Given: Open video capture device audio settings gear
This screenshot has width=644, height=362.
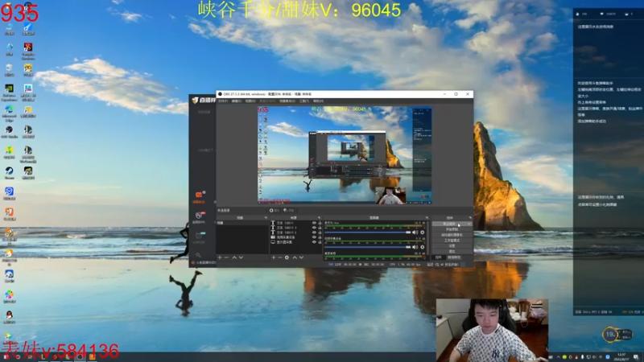Looking at the screenshot, I should coord(423,247).
